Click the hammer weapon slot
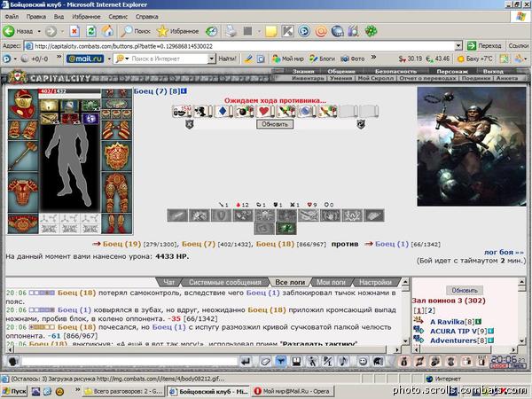Image resolution: width=532 pixels, height=399 pixels. tap(23, 156)
